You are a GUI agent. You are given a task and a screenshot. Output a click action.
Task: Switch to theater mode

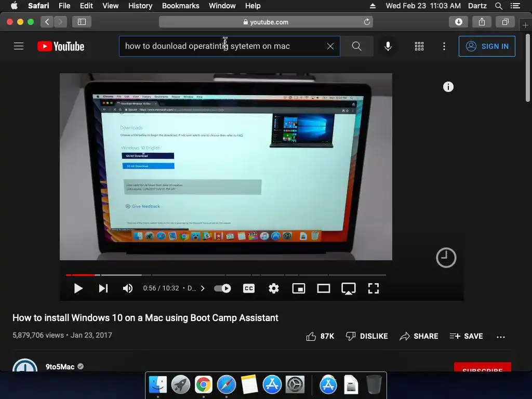323,288
